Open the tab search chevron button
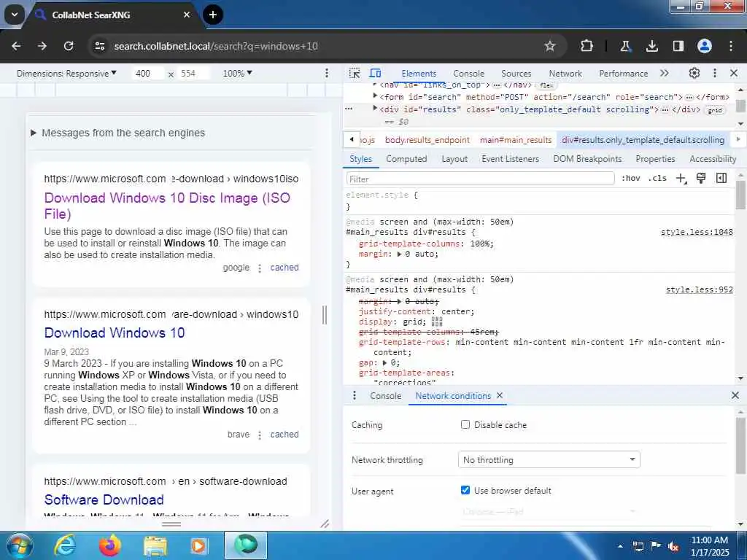The width and height of the screenshot is (747, 560). coord(15,15)
